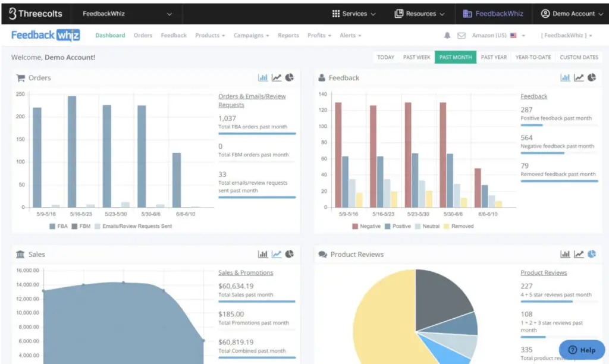Show Sales panel as line chart
609x364 pixels.
point(277,255)
